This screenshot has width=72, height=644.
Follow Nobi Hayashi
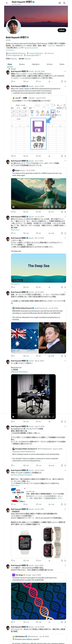(62, 30)
